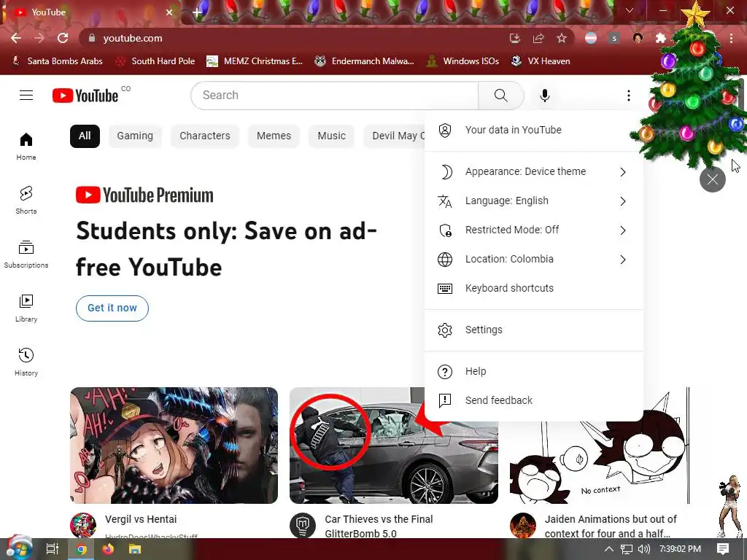Screen dimensions: 747x560
Task: Open the Chrome extensions puzzle icon
Action: 660,38
